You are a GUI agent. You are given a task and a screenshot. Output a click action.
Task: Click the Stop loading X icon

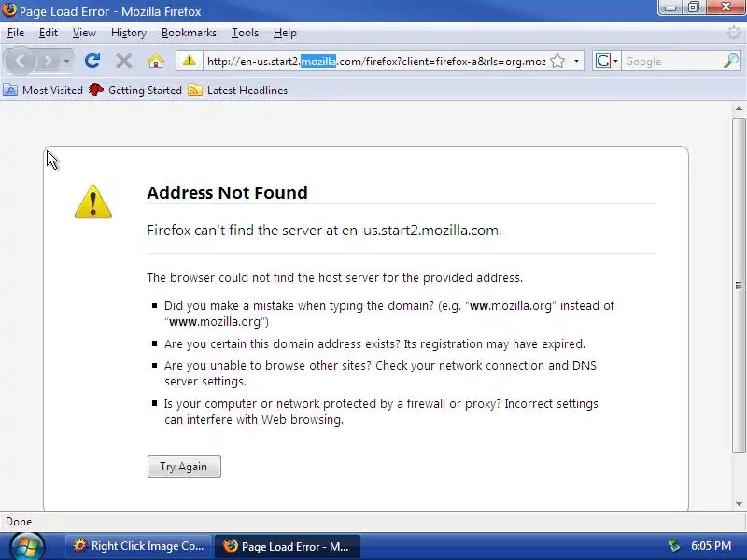[124, 61]
